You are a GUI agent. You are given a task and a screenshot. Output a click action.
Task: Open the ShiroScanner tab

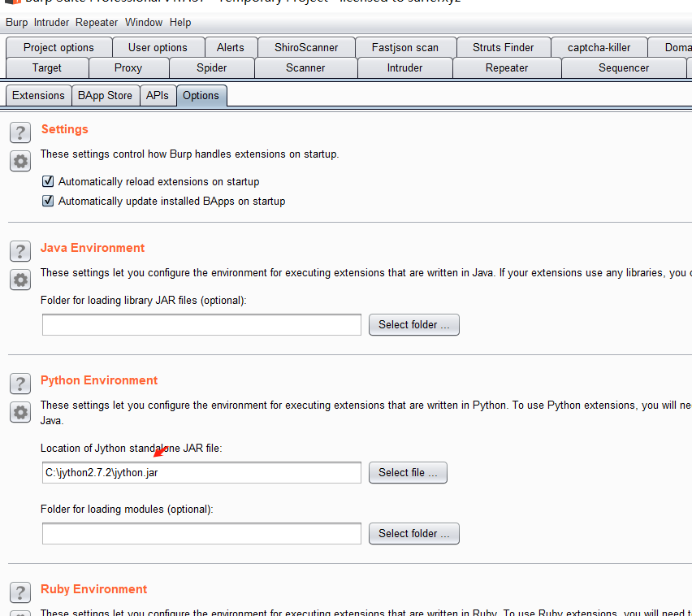click(x=306, y=47)
